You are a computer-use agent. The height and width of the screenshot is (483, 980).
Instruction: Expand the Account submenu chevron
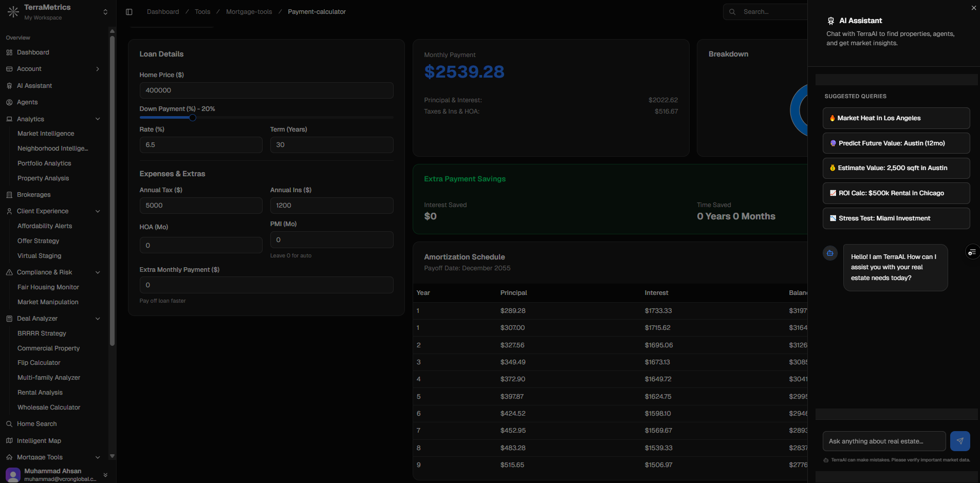[98, 69]
